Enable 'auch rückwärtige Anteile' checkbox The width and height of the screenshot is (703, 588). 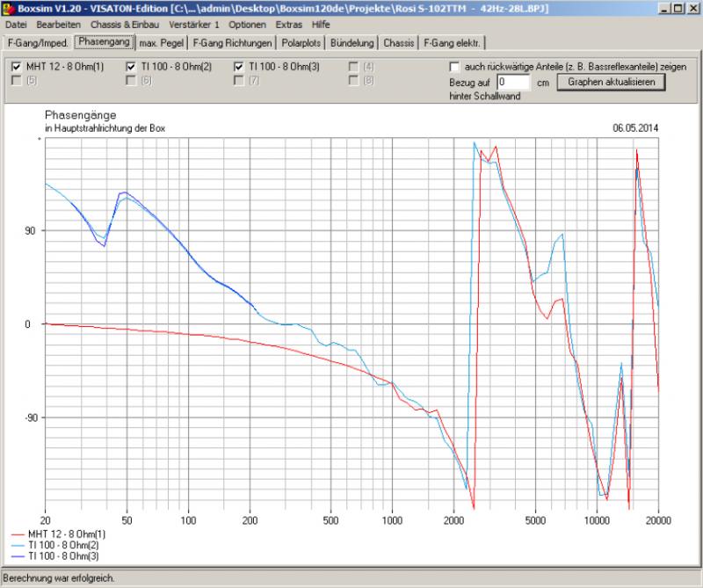(454, 67)
